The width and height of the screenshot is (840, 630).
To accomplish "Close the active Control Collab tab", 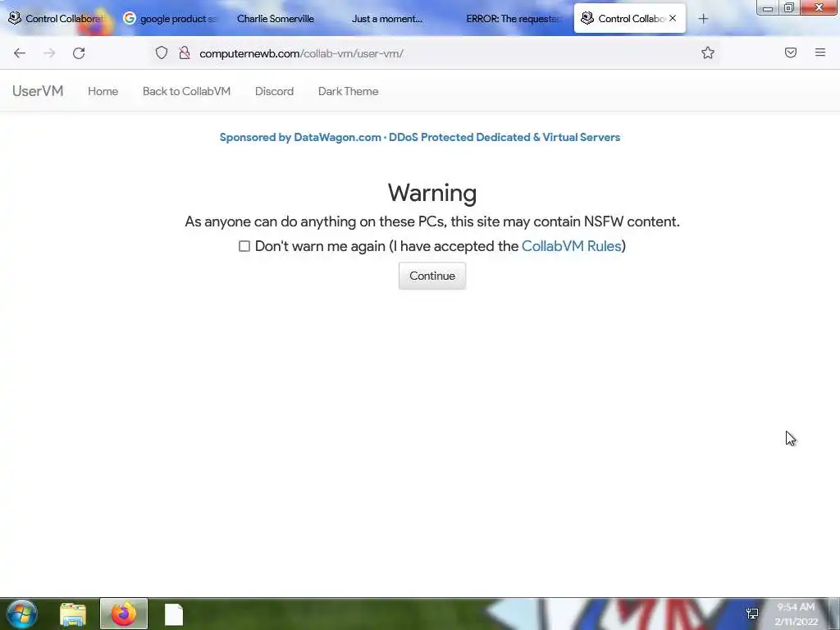I will coord(673,18).
